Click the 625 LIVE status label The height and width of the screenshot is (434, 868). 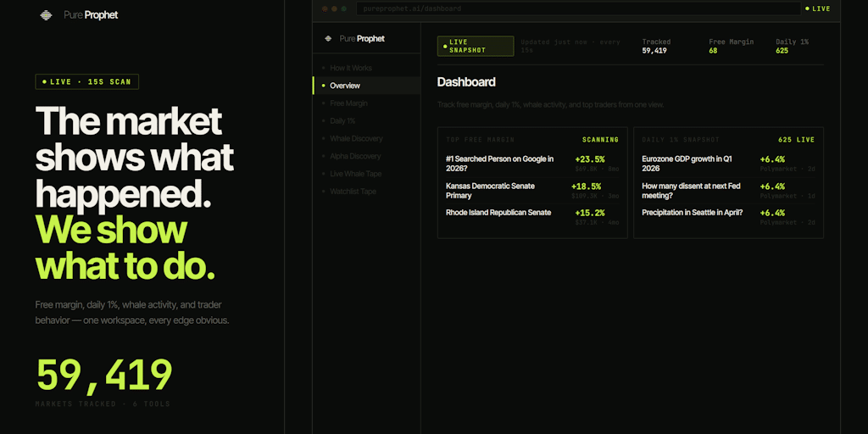point(796,140)
